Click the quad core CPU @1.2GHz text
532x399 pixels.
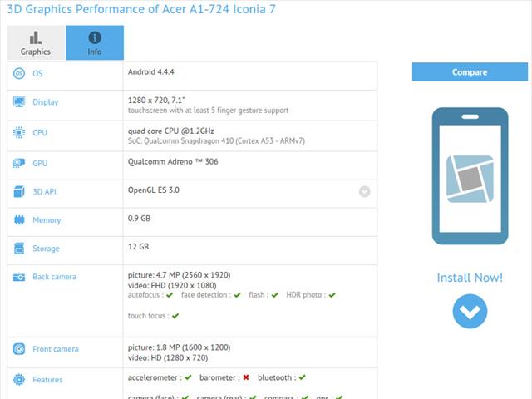click(171, 131)
